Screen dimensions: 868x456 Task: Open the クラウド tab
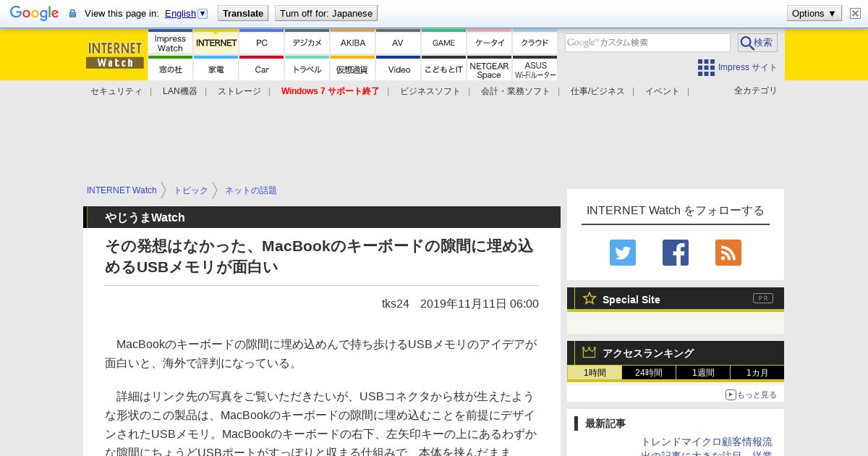[535, 42]
